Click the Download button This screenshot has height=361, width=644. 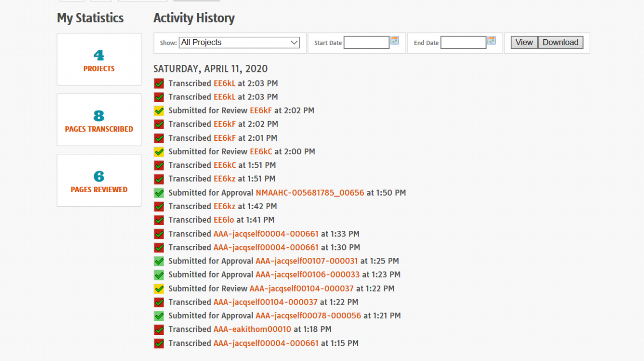click(560, 43)
